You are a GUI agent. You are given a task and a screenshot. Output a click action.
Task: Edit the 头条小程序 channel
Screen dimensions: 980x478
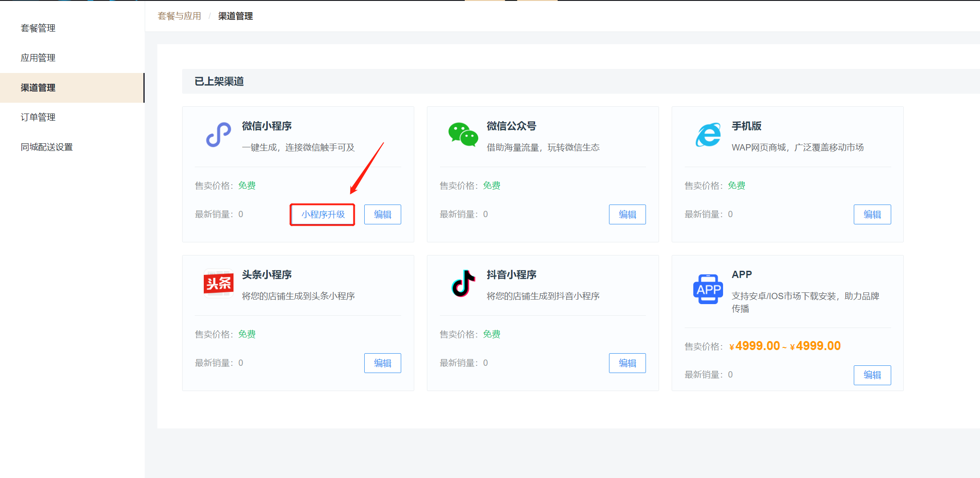[382, 363]
